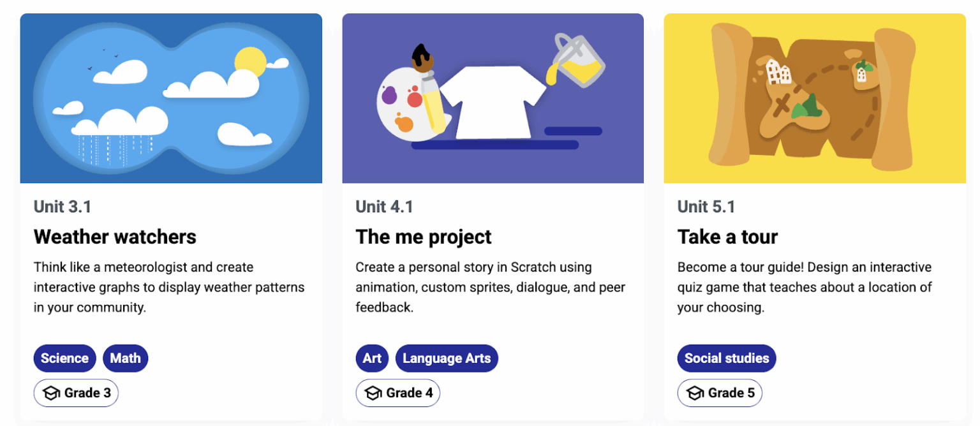The image size is (980, 426).
Task: Click the Grade 4 graduation cap icon
Action: pos(373,393)
